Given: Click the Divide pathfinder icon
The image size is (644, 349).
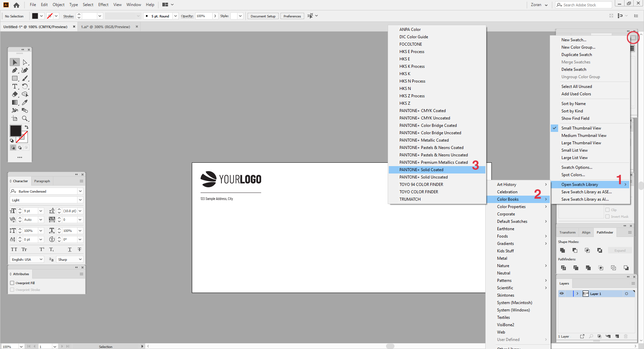Looking at the screenshot, I should (x=563, y=268).
